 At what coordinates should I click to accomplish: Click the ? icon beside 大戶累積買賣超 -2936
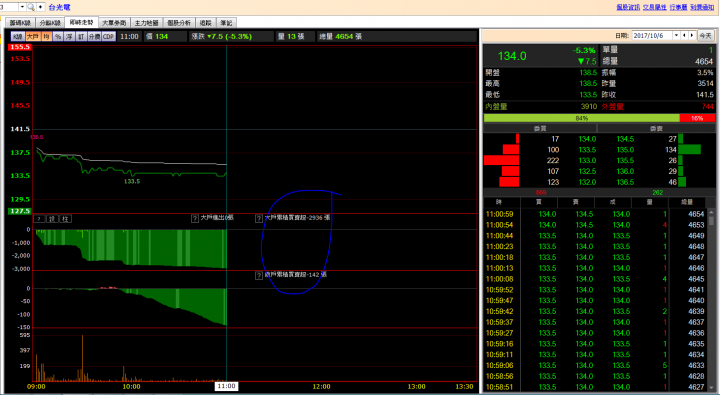tap(259, 218)
